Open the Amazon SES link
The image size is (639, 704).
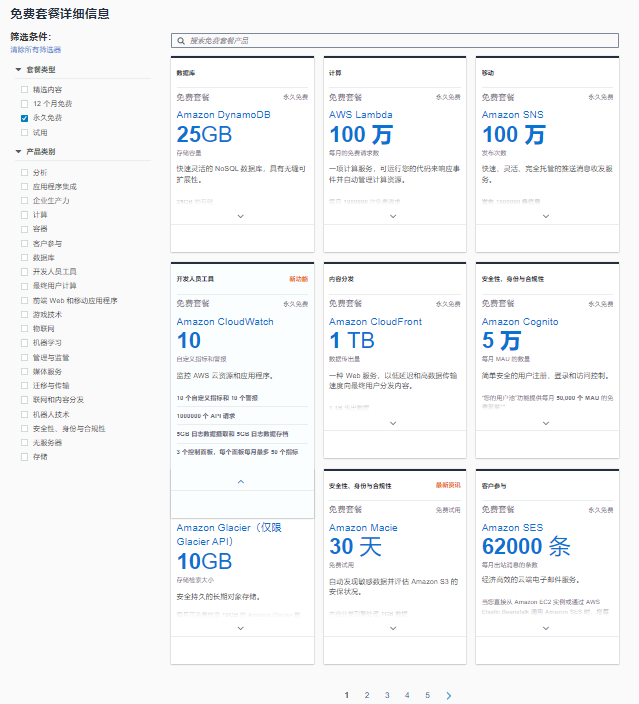(512, 528)
